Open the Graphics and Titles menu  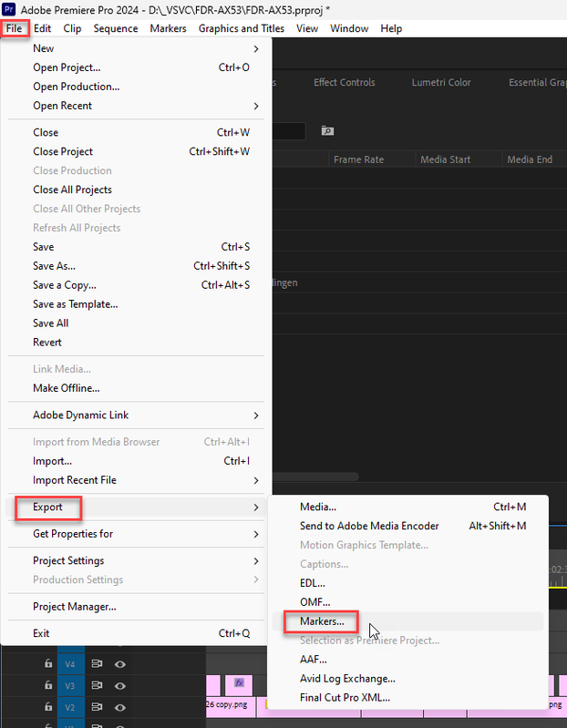tap(242, 29)
